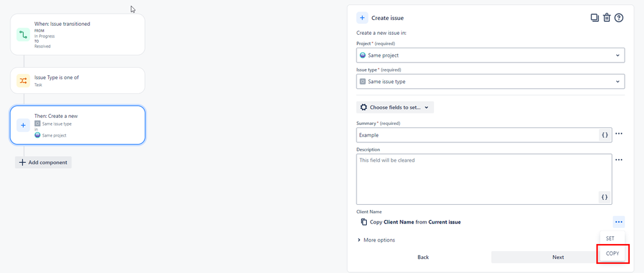Open the Issue type dropdown

click(490, 82)
